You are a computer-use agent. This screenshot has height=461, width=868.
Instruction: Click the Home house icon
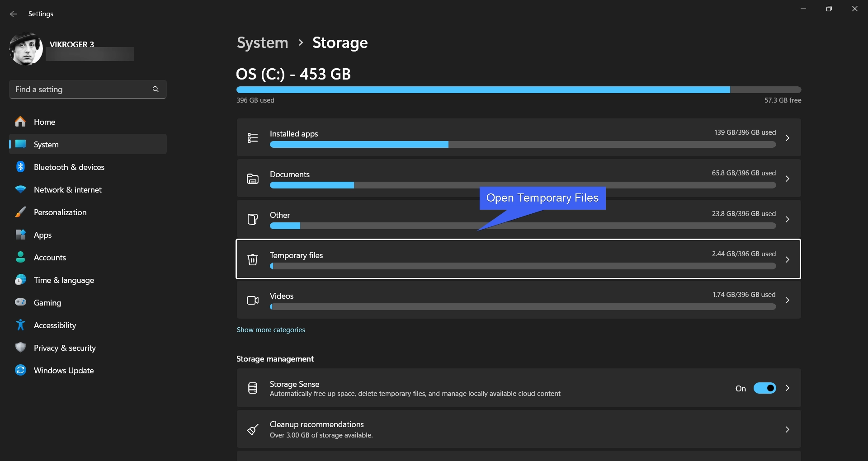coord(20,122)
